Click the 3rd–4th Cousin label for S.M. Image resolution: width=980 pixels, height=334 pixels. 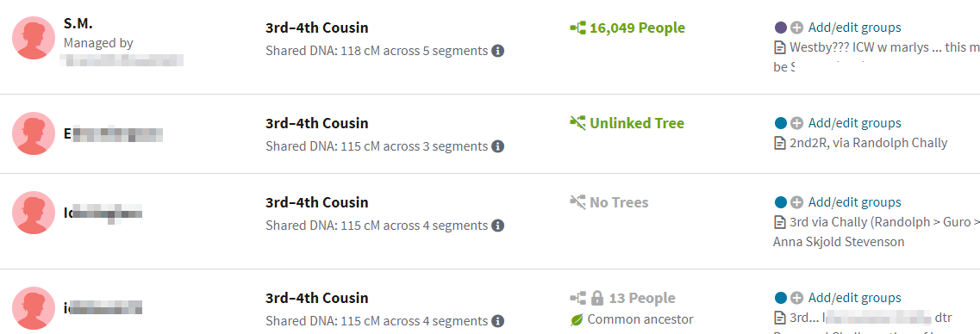(317, 28)
